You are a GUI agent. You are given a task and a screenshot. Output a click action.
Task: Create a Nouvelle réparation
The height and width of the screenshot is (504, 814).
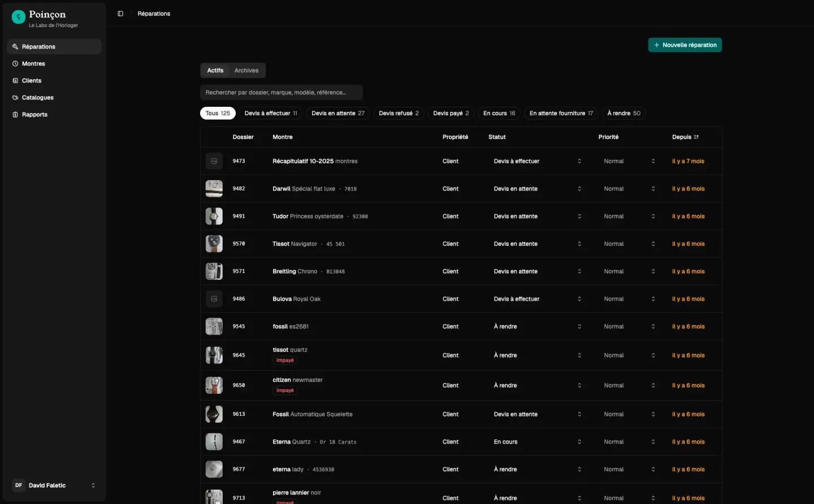(x=685, y=45)
